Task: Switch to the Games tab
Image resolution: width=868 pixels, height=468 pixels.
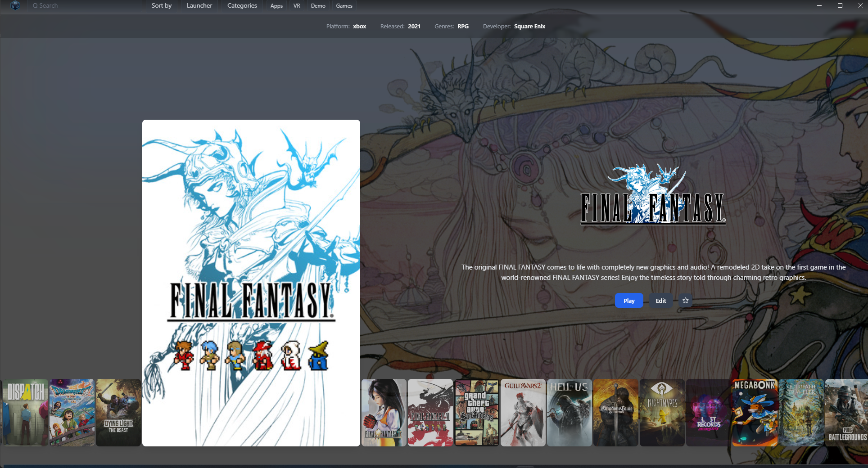Action: tap(344, 6)
